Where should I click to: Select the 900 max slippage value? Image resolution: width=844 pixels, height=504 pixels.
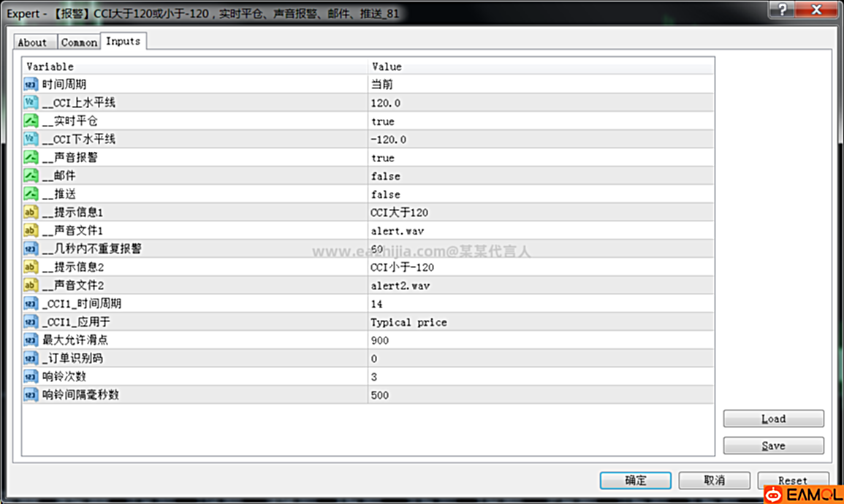point(379,340)
